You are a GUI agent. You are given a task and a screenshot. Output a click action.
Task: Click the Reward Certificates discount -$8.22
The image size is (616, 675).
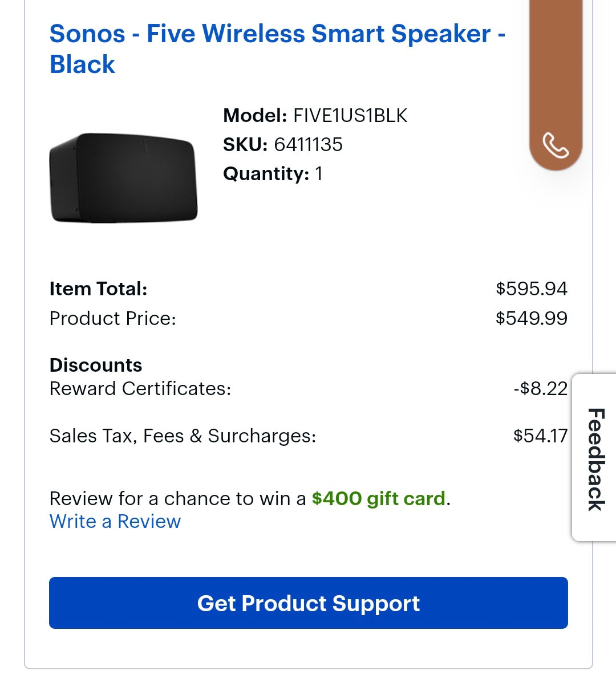click(x=540, y=389)
